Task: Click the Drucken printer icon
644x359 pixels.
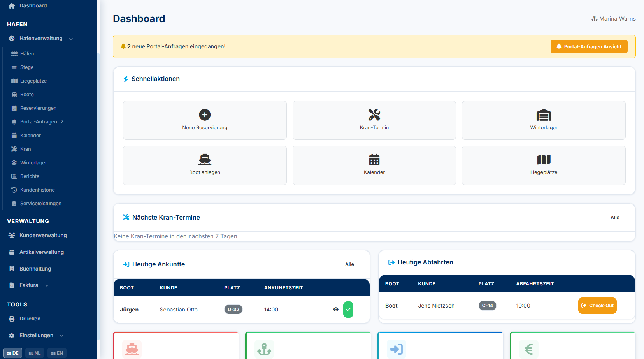Action: click(11, 319)
